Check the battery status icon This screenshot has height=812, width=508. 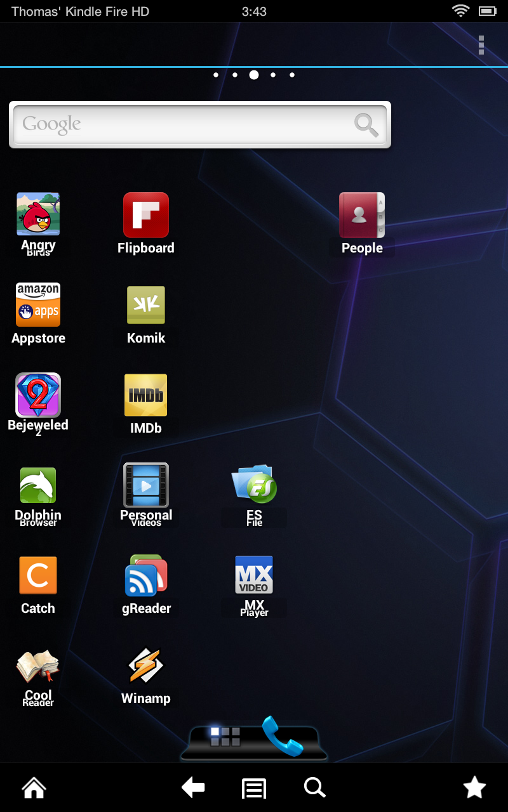pos(488,11)
